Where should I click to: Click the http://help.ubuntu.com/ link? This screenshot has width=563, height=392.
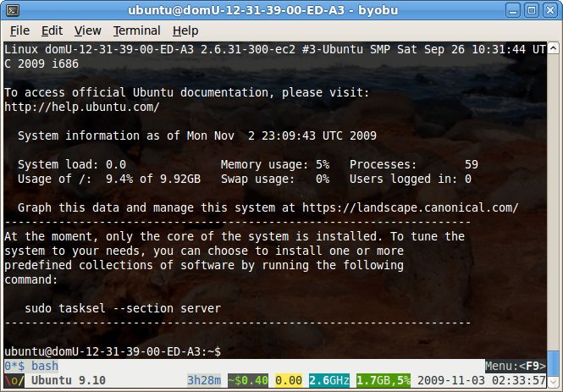(x=81, y=108)
